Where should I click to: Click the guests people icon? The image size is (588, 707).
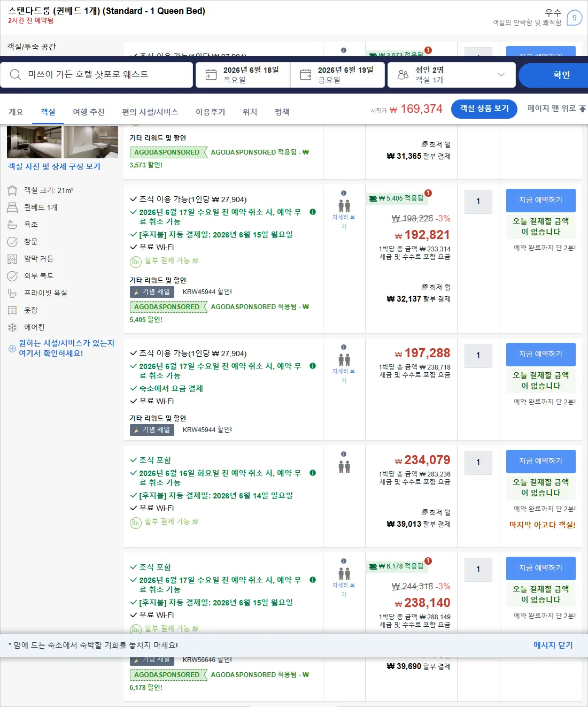click(403, 75)
